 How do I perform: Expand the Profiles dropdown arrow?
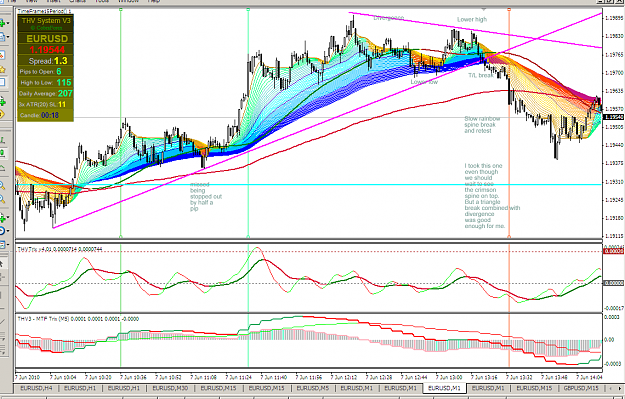pos(8,37)
